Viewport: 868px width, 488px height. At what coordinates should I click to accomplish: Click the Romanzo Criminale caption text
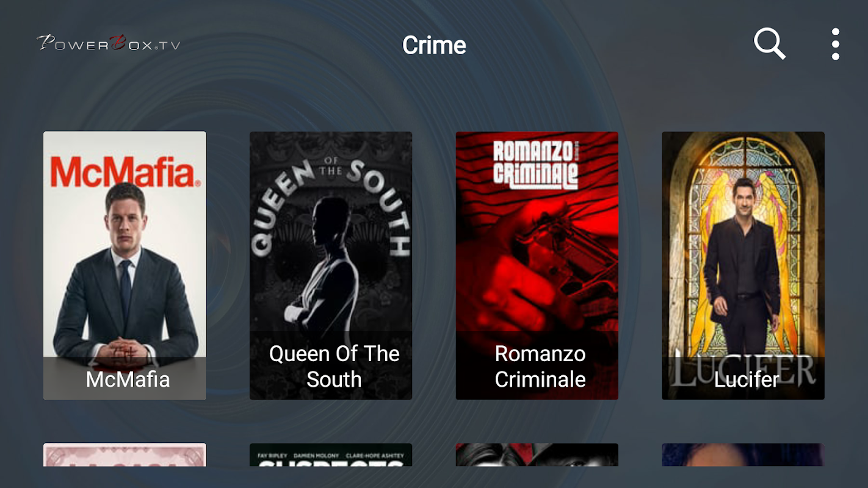pos(540,367)
